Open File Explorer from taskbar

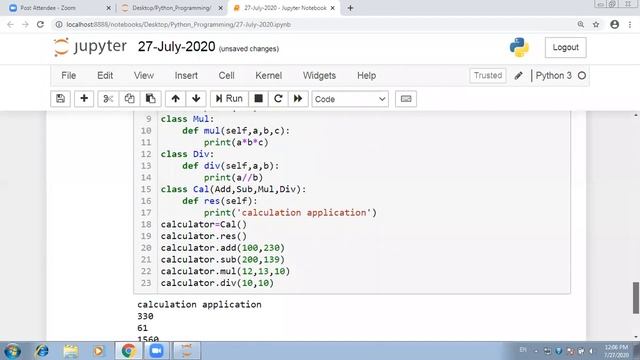pyautogui.click(x=71, y=351)
